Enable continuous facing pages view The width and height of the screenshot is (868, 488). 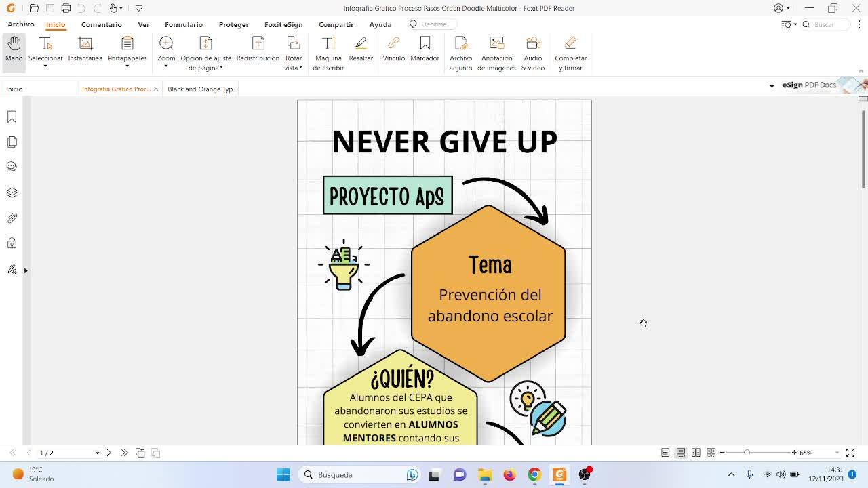[711, 453]
